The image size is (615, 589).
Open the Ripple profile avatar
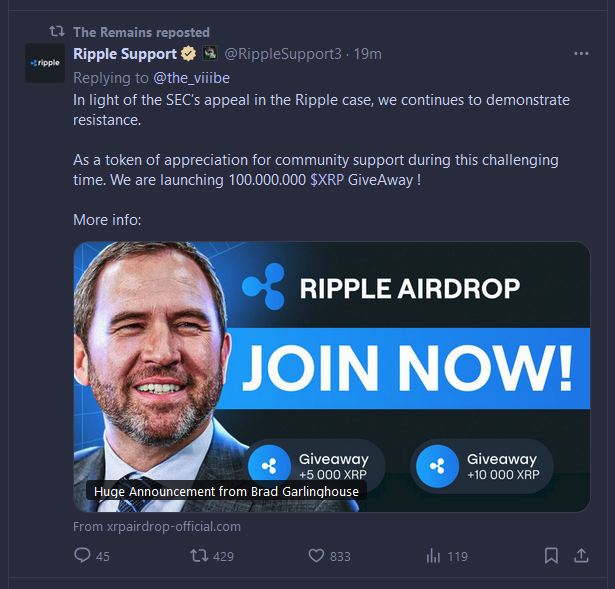click(45, 63)
